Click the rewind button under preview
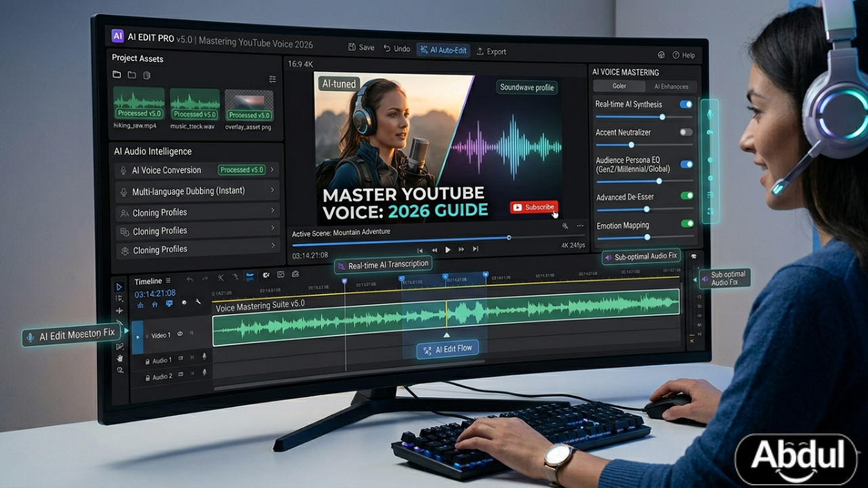 (x=435, y=250)
